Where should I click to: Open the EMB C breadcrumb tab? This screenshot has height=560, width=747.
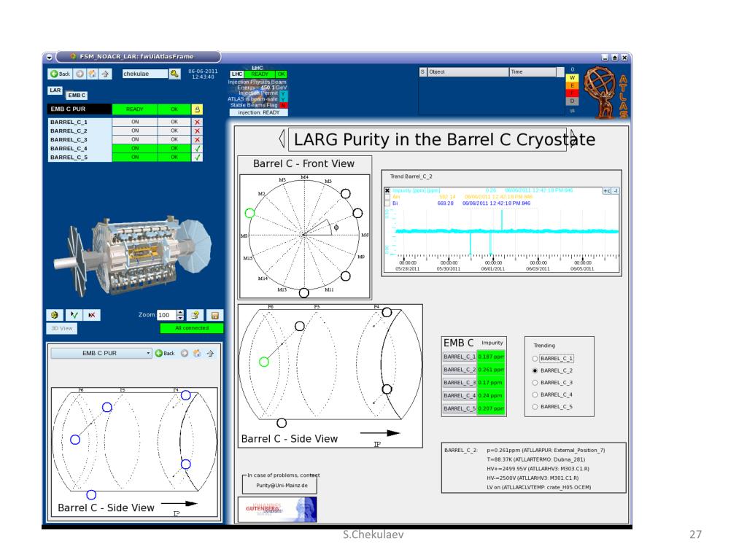click(76, 96)
